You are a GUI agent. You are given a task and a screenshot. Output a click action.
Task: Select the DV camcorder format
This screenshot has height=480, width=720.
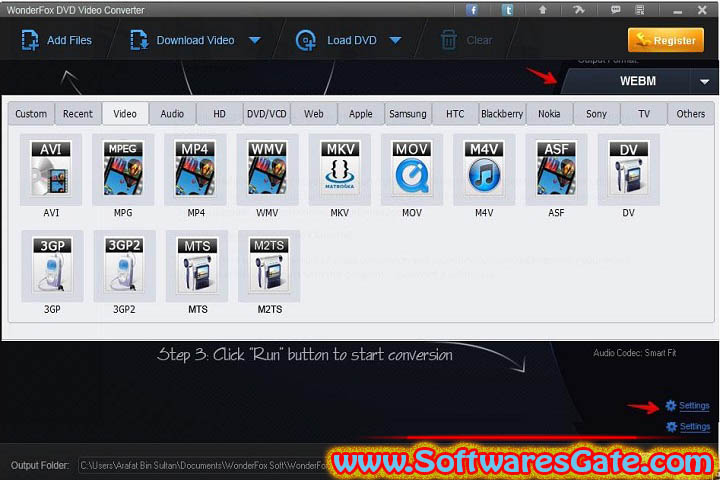pos(629,169)
